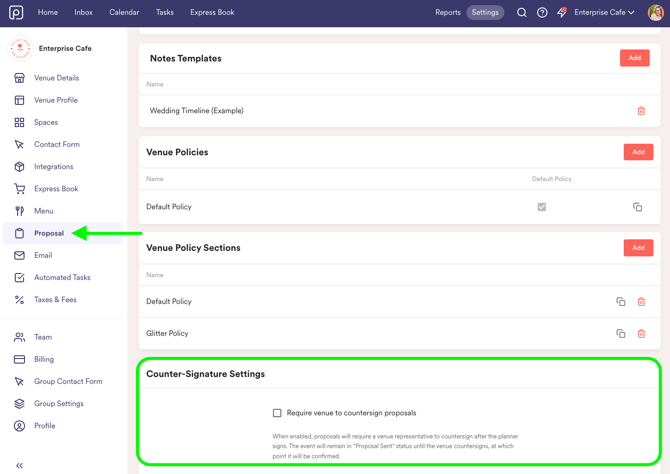
Task: Go to the Calendar tab
Action: 124,13
